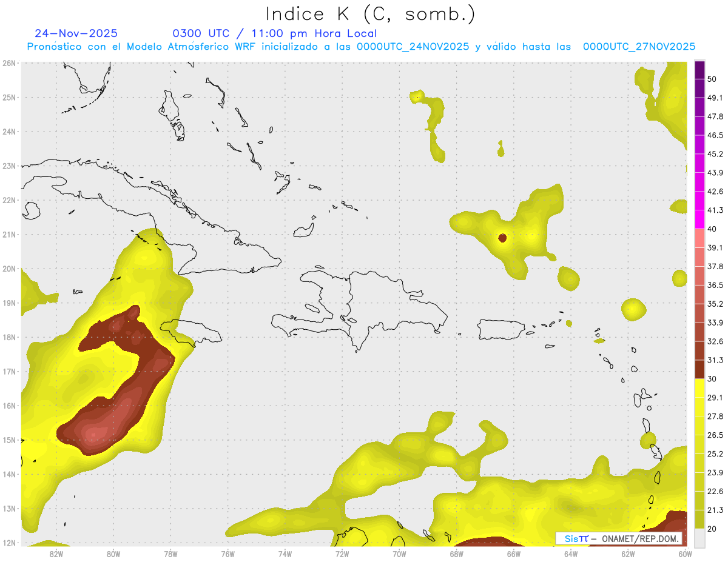
Task: Click the "20N" latitude axis label
Action: (x=9, y=269)
